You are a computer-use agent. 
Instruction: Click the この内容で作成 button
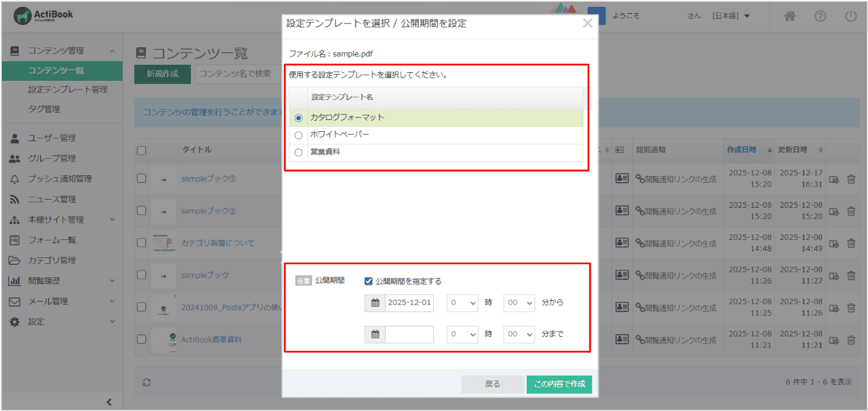(x=559, y=384)
